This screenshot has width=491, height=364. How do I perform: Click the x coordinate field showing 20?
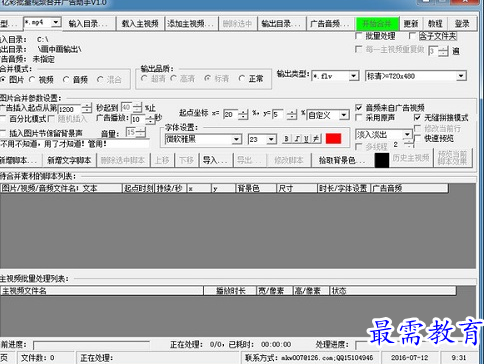231,115
